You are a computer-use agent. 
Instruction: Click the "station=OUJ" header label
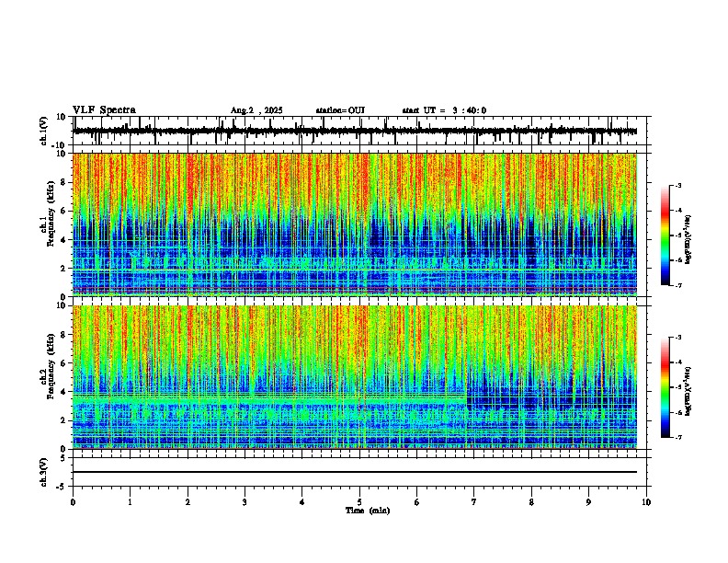click(x=340, y=110)
